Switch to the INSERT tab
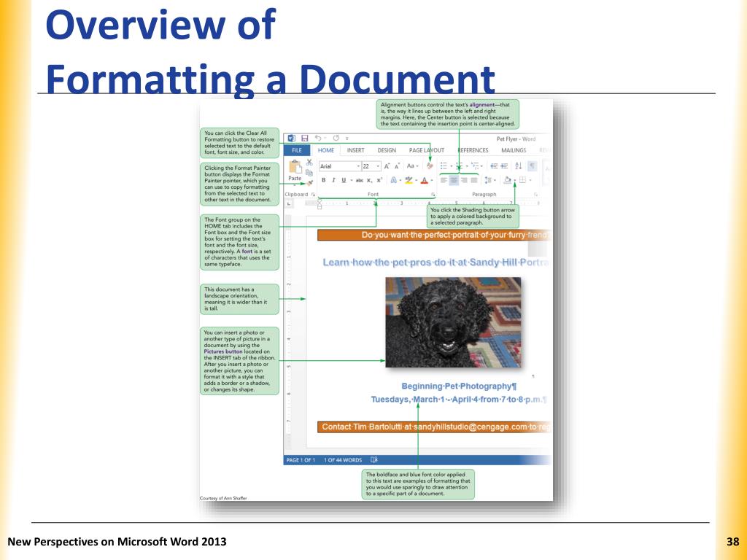Viewport: 747px width, 560px height. coord(355,150)
